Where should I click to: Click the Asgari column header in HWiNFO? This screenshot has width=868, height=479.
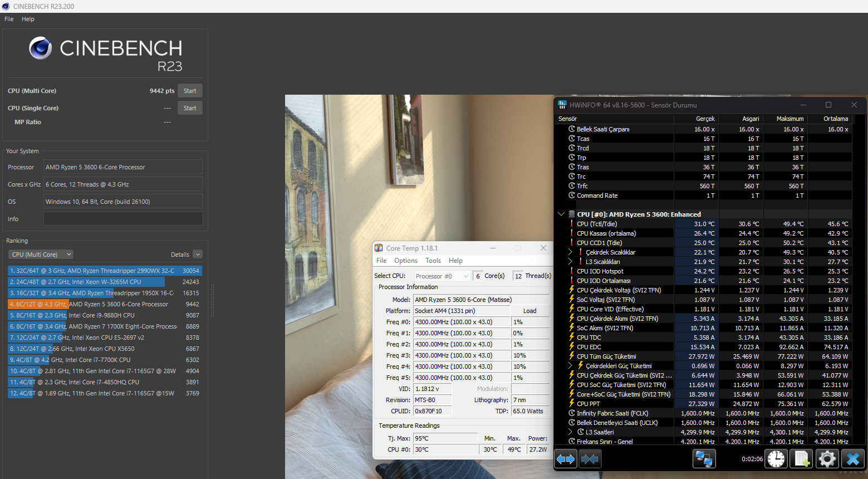point(741,119)
